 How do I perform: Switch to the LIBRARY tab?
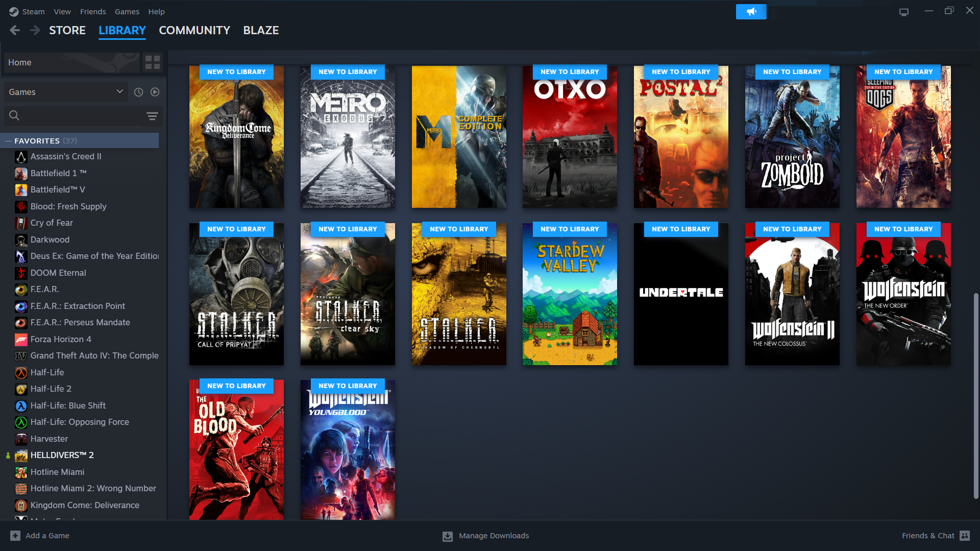click(122, 31)
